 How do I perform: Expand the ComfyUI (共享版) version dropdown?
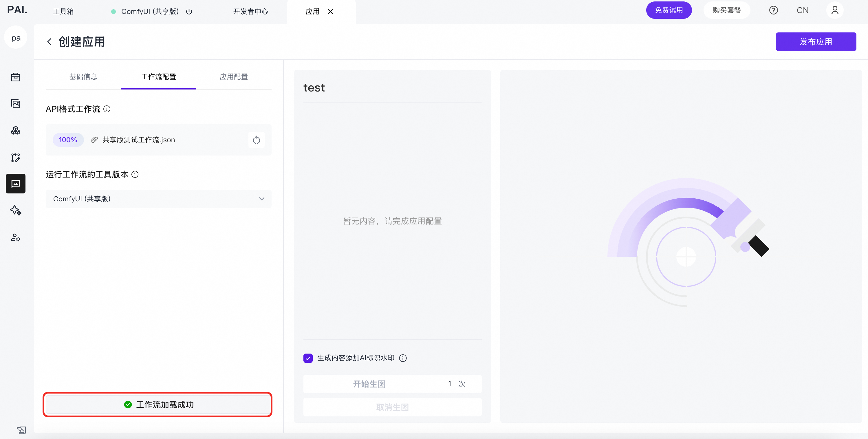point(158,199)
